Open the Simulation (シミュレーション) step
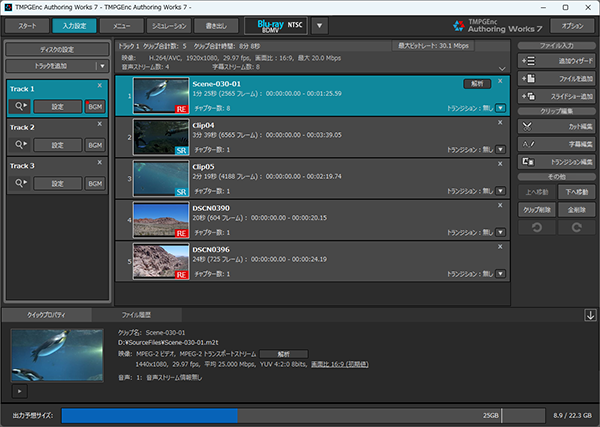 coord(169,26)
